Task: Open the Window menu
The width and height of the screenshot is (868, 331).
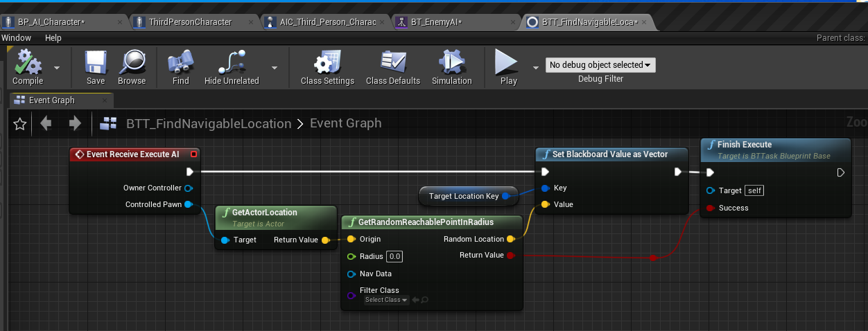Action: pos(16,38)
